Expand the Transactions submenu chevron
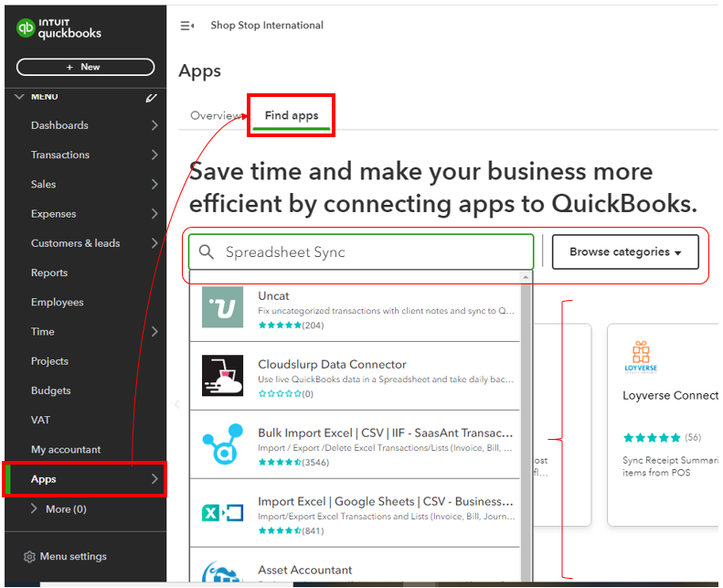Image resolution: width=723 pixels, height=588 pixels. (154, 155)
